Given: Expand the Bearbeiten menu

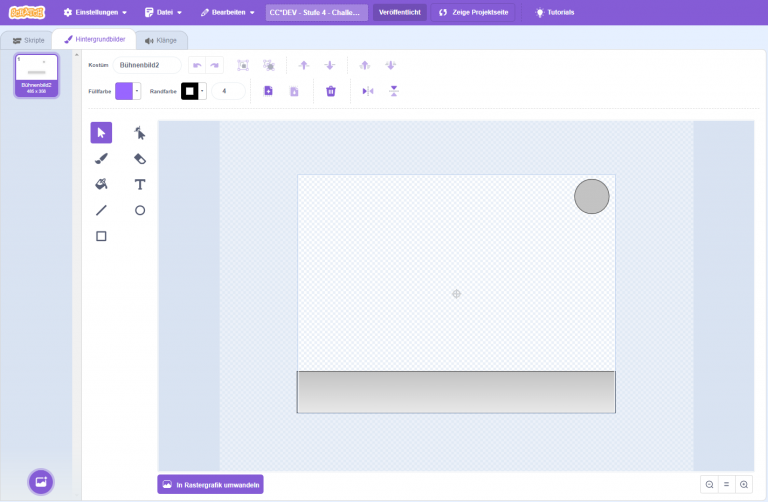Looking at the screenshot, I should 227,12.
